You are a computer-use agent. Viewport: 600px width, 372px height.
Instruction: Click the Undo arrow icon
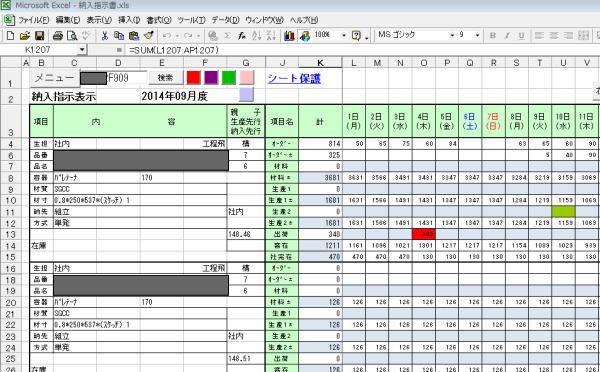coord(166,36)
